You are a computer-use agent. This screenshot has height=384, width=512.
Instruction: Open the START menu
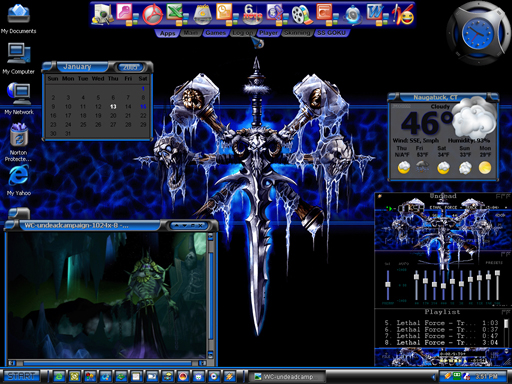click(x=21, y=376)
